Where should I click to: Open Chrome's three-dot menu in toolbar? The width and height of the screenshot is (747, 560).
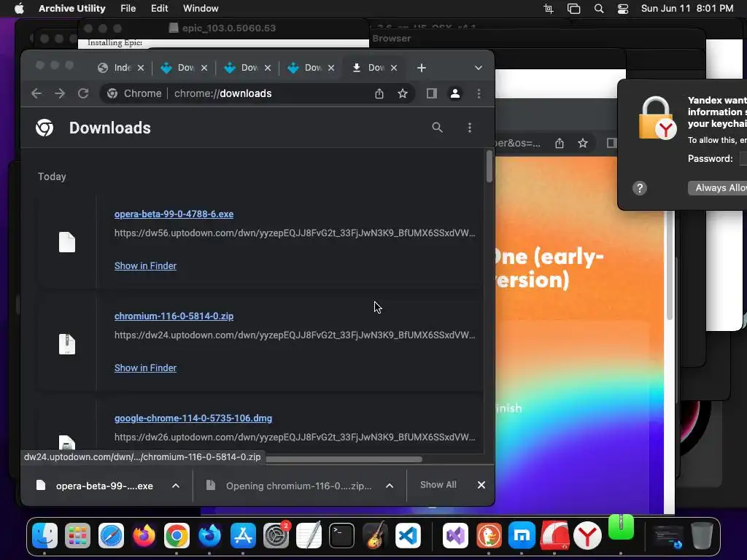pyautogui.click(x=479, y=93)
